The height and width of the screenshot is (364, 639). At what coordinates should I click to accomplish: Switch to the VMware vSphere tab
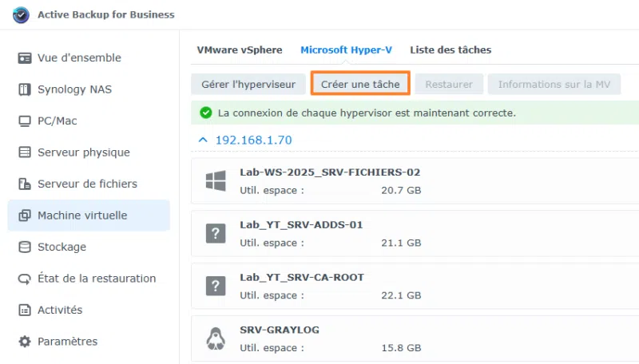[240, 49]
